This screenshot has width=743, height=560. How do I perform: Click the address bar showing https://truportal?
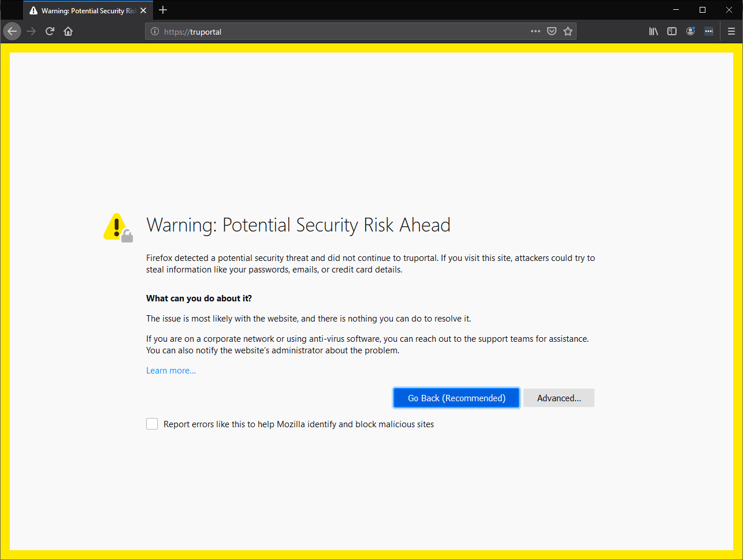pyautogui.click(x=347, y=32)
